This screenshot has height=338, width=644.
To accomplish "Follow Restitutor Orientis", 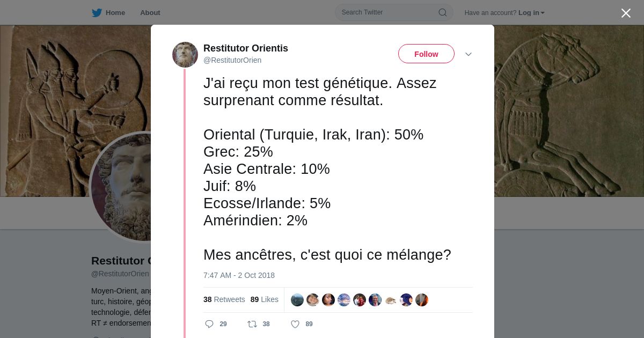I will pyautogui.click(x=426, y=54).
